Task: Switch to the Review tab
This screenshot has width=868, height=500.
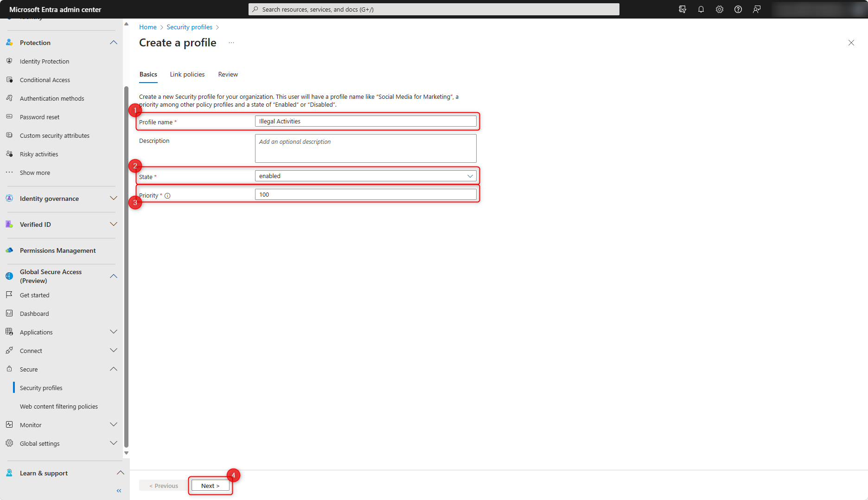Action: (x=228, y=74)
